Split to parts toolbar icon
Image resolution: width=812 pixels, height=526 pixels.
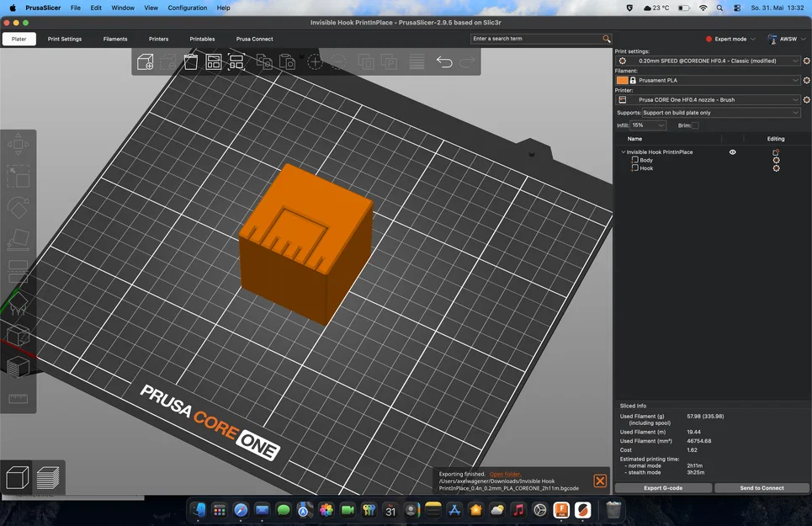(389, 62)
